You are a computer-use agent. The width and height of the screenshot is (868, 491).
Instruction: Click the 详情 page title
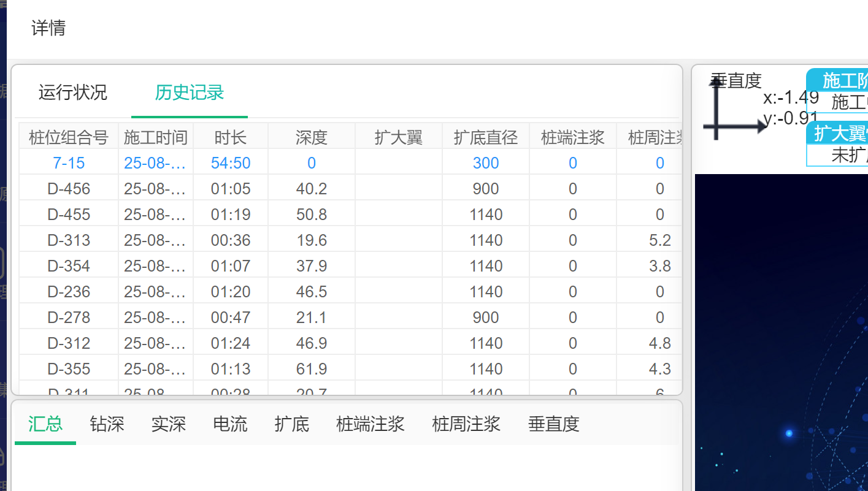48,28
